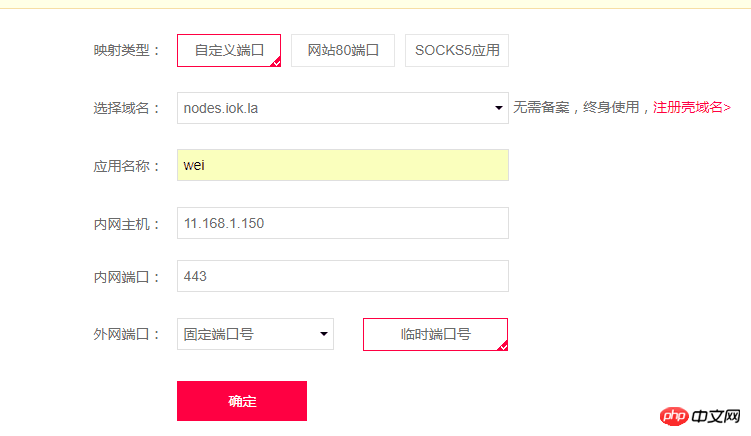The width and height of the screenshot is (751, 436).
Task: Focus the 应用名称 field containing wei
Action: pyautogui.click(x=343, y=165)
